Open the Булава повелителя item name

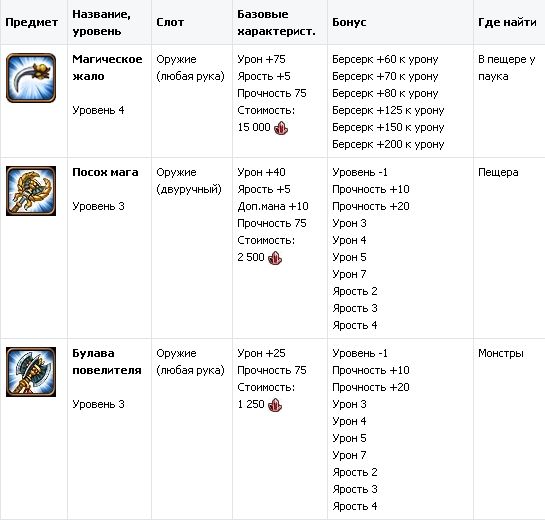(107, 362)
